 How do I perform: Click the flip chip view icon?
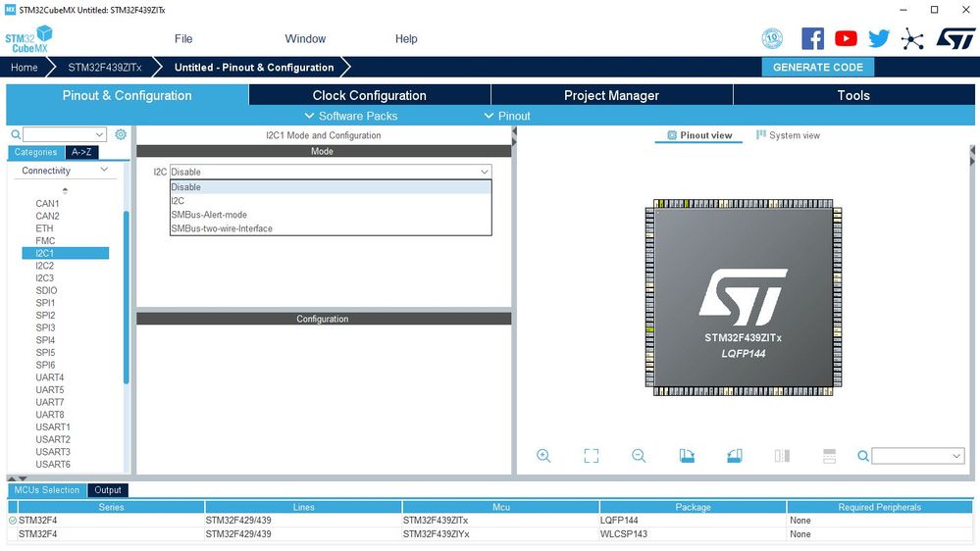pos(782,456)
